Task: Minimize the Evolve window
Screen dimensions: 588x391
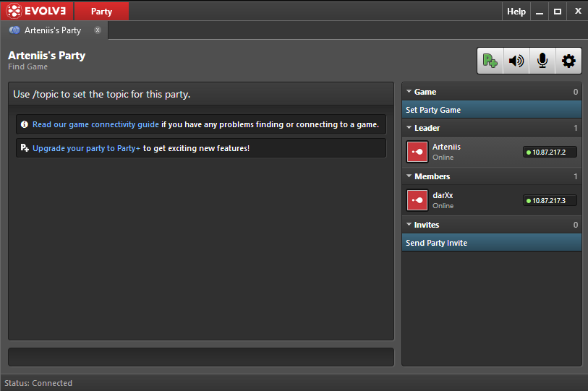Action: tap(540, 12)
